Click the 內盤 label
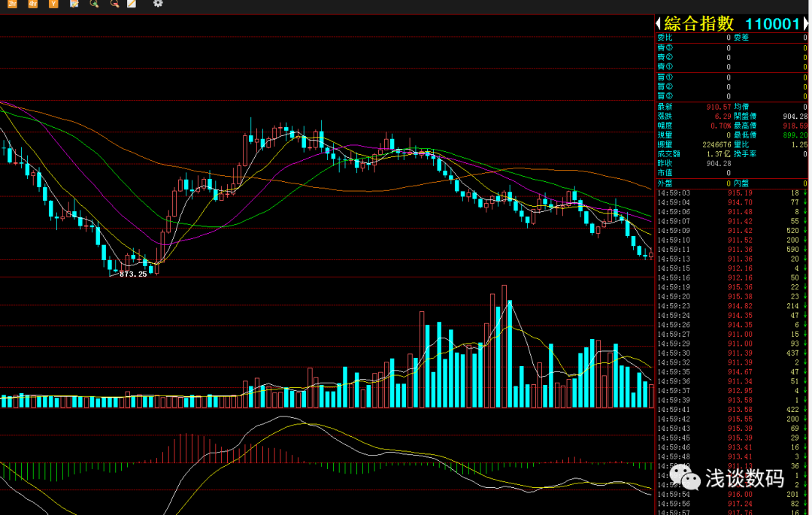This screenshot has height=515, width=812. [741, 183]
